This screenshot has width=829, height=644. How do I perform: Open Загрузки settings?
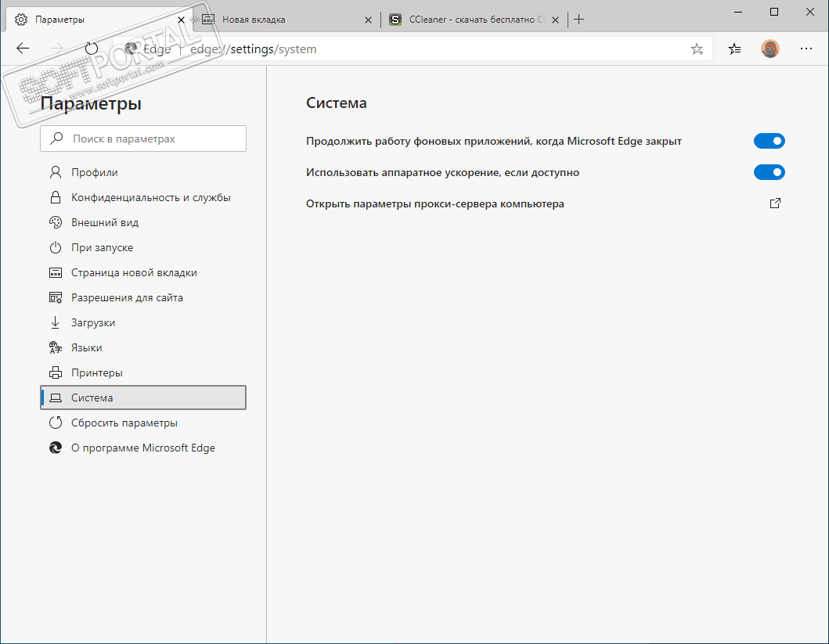143,323
